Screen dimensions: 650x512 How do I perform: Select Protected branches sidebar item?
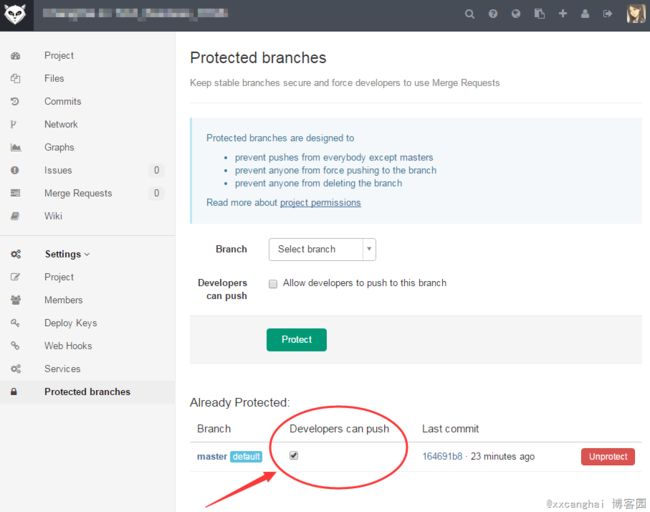[x=87, y=391]
